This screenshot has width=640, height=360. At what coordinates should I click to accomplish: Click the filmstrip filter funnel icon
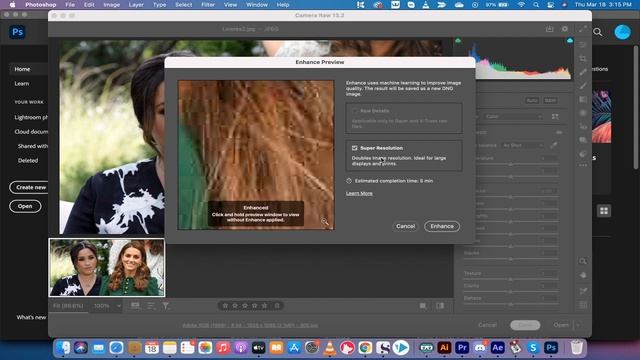pyautogui.click(x=165, y=306)
